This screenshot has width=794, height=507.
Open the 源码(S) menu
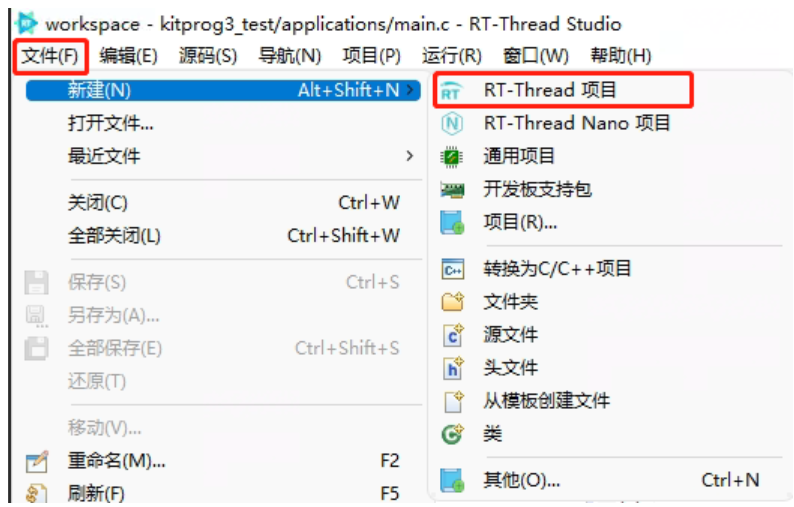click(208, 56)
